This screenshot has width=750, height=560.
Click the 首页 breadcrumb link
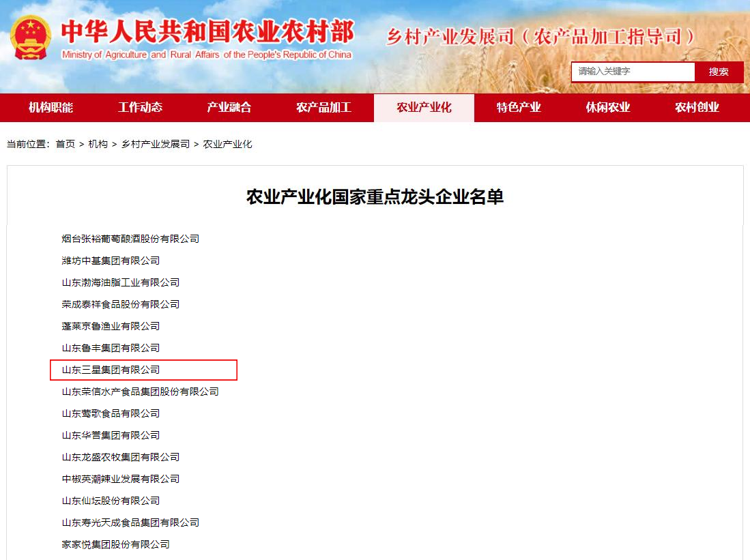pos(66,144)
